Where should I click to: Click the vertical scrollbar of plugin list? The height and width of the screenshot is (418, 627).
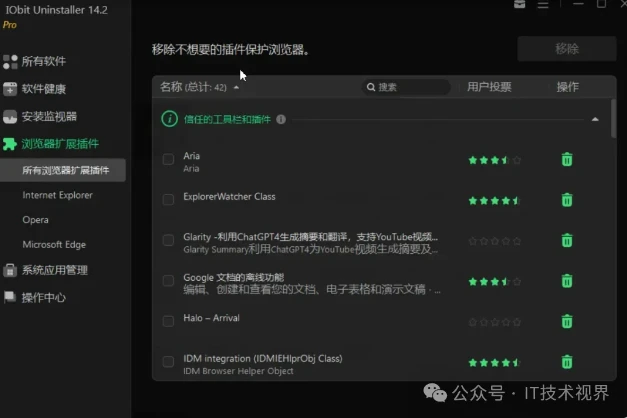coord(613,119)
